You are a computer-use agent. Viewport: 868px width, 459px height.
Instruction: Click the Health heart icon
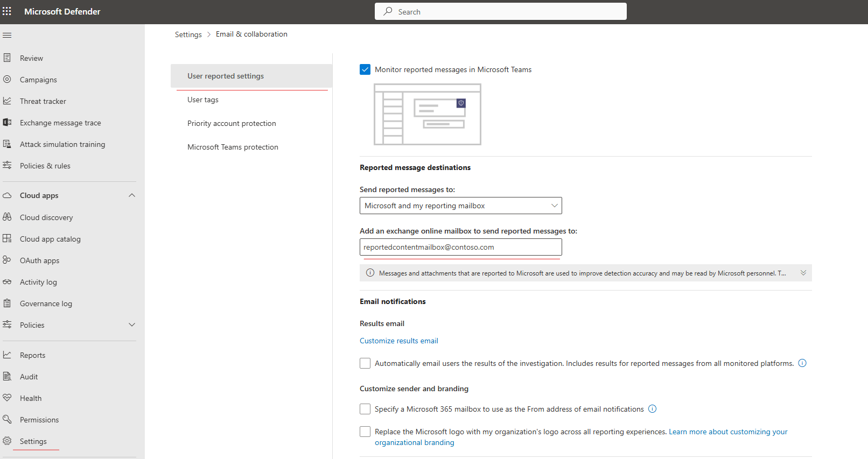(x=7, y=398)
